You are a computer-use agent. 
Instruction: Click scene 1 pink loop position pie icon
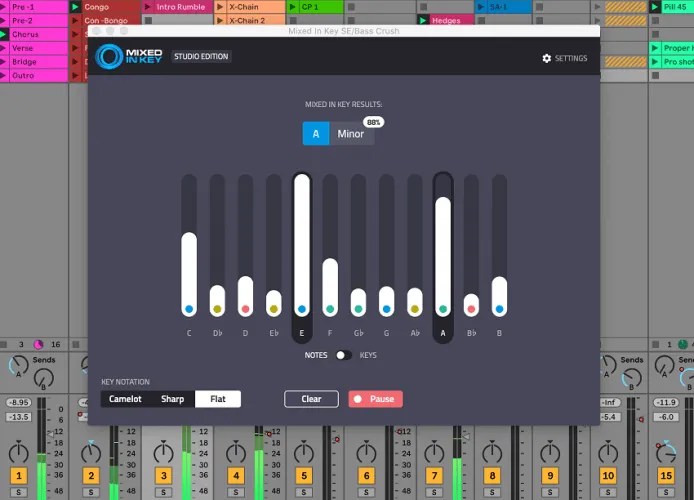(x=39, y=344)
